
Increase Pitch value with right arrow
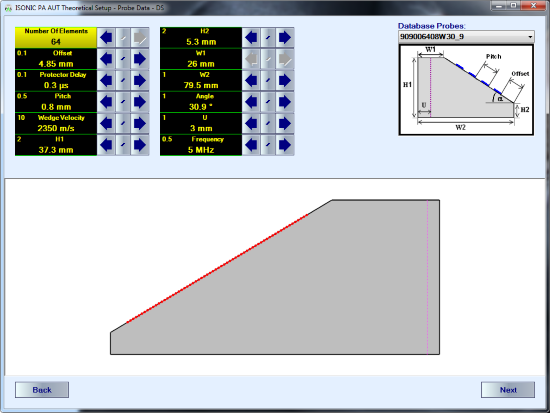(x=140, y=102)
